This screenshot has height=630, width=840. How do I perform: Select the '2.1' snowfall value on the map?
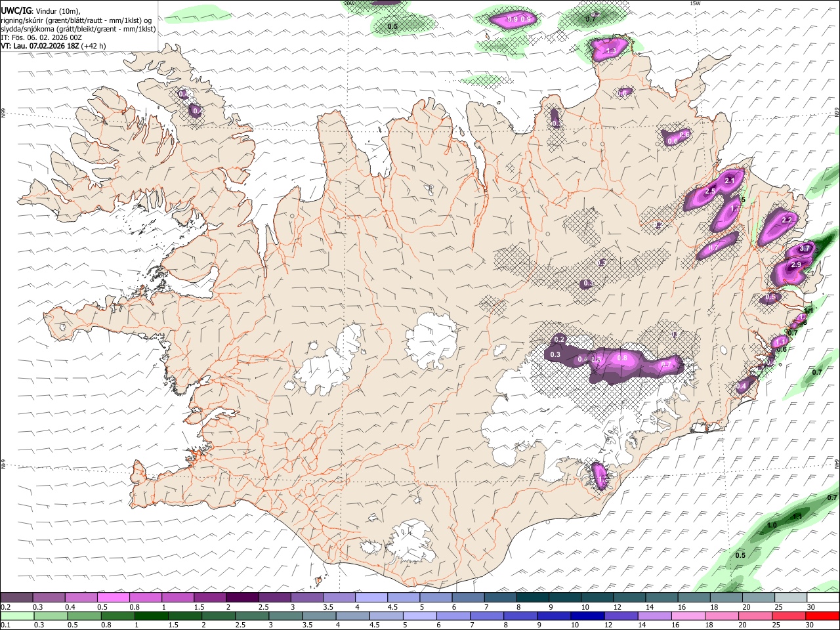730,180
